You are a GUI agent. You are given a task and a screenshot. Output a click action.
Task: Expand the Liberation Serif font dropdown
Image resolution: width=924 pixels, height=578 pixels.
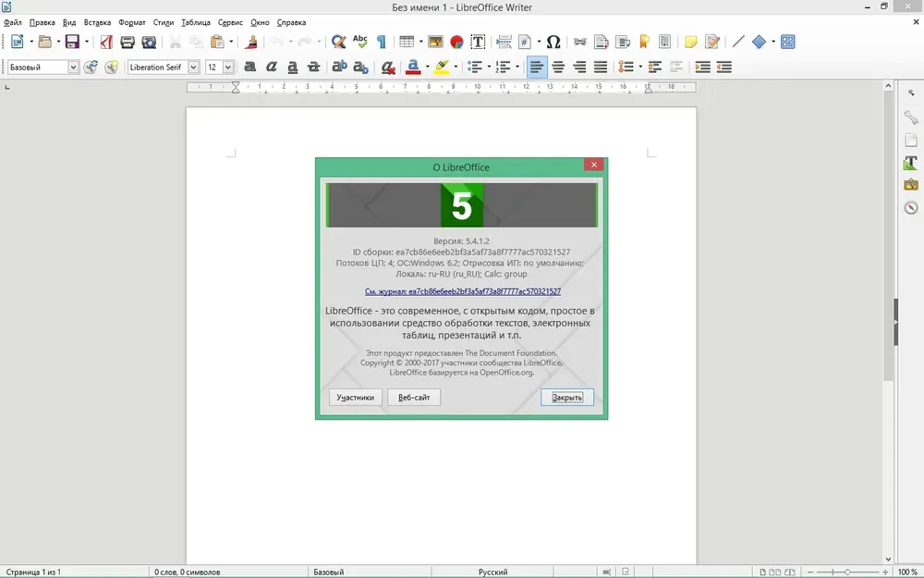pyautogui.click(x=193, y=68)
